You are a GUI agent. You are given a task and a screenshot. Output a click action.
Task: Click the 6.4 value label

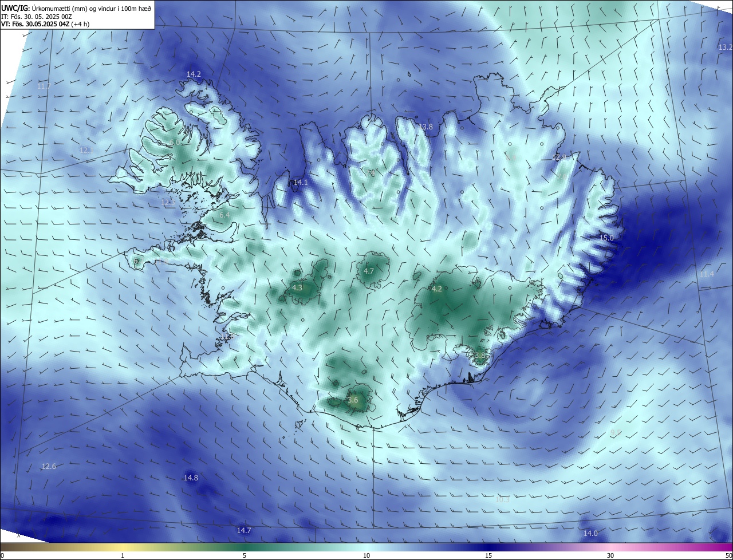pos(224,215)
